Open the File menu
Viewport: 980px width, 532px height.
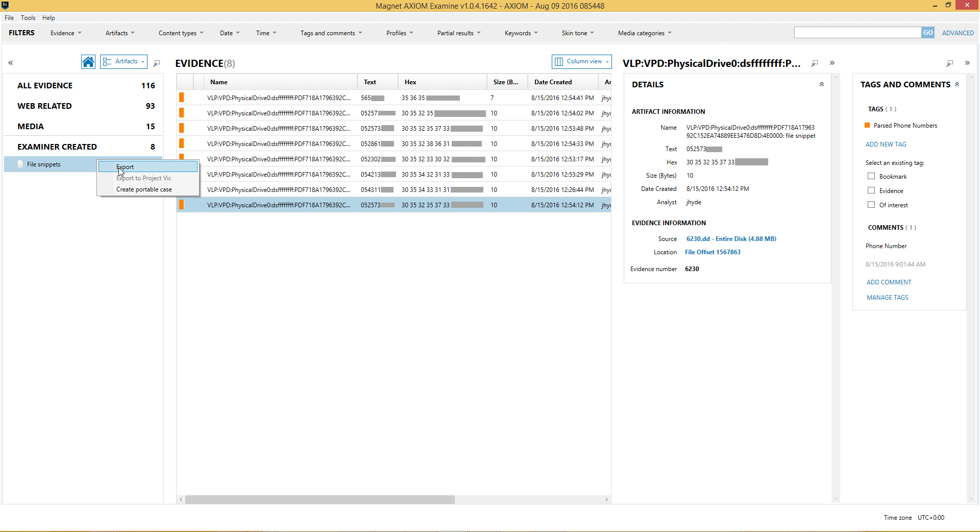pyautogui.click(x=9, y=18)
